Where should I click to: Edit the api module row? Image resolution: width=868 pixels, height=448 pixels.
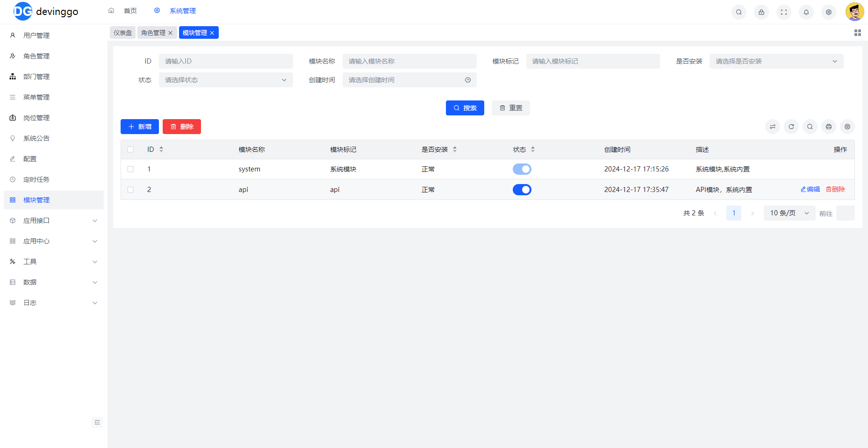tap(810, 189)
